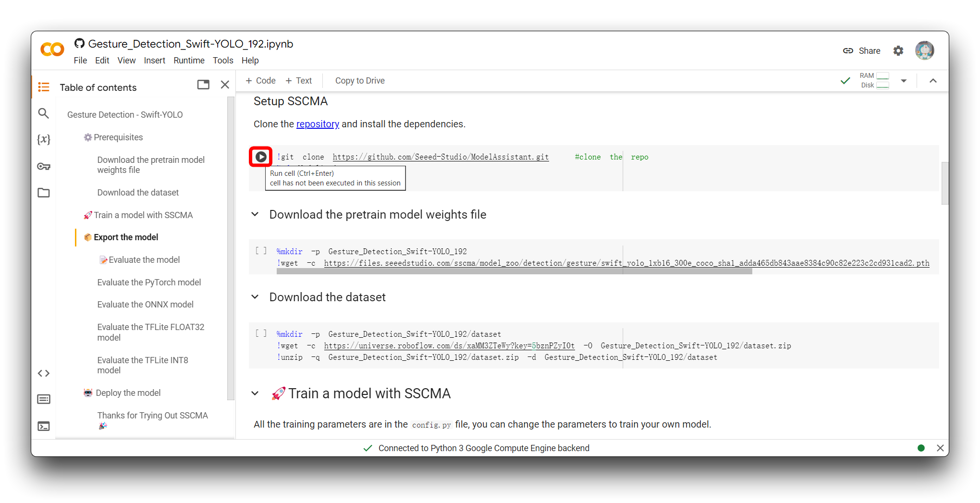The image size is (980, 503).
Task: Collapse the header with the up chevron
Action: [x=933, y=81]
